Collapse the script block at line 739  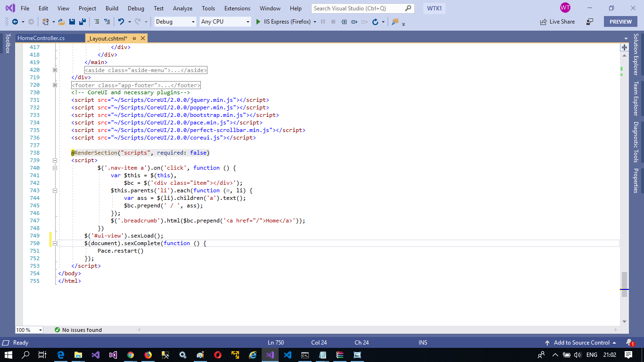coord(55,160)
